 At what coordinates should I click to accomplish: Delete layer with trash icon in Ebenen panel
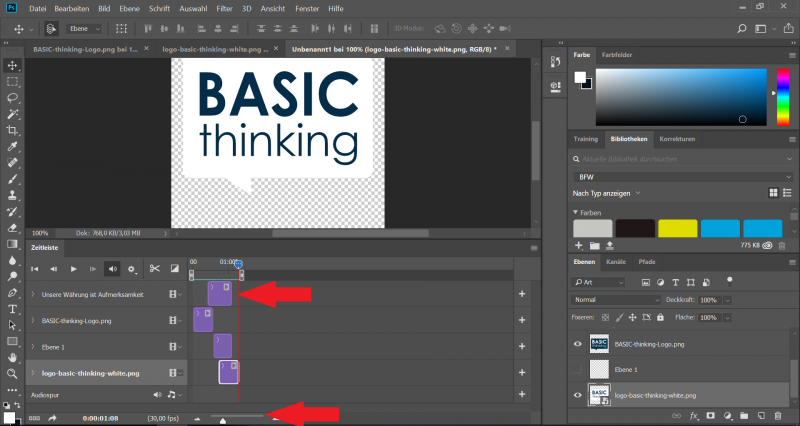pyautogui.click(x=778, y=416)
